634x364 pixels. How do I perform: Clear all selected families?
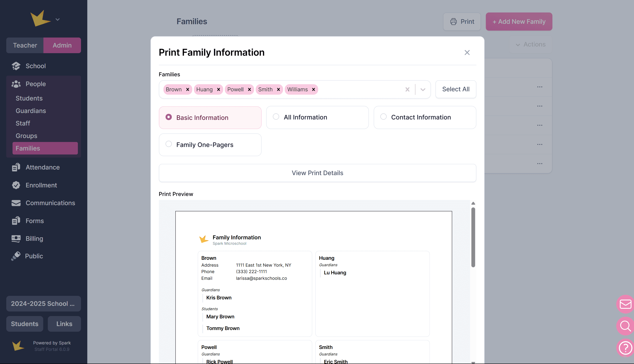point(407,89)
